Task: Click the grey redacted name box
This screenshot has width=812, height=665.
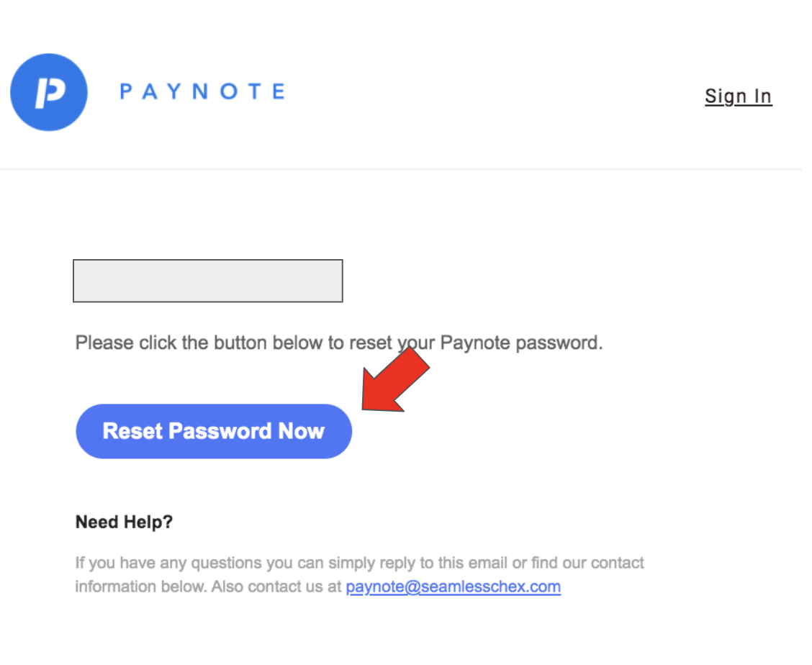Action: (207, 281)
